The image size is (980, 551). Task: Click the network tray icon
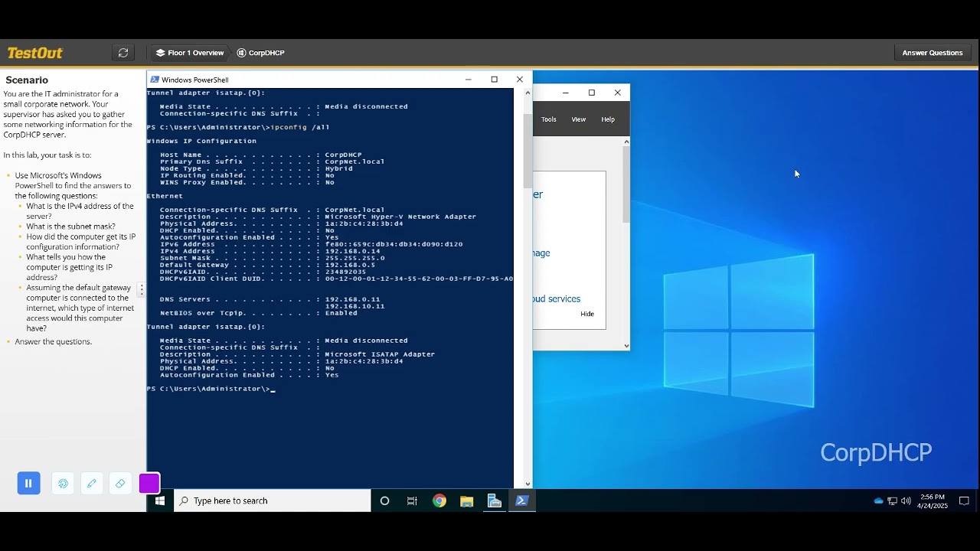point(892,500)
